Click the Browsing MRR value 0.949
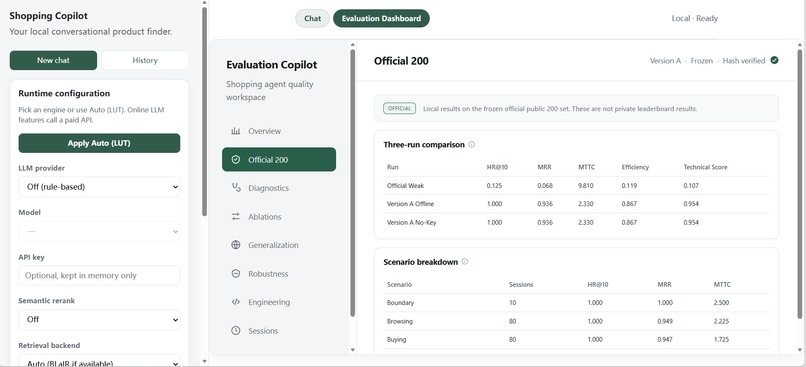 (665, 321)
